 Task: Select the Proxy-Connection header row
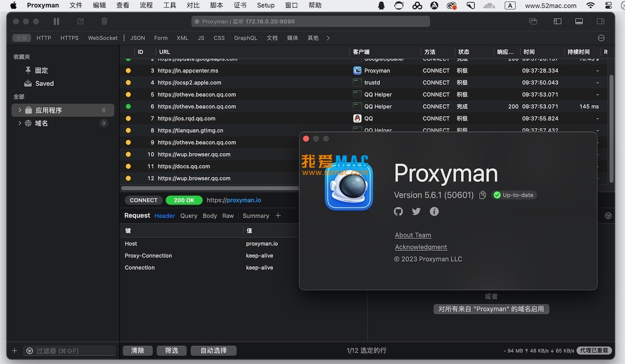click(210, 256)
